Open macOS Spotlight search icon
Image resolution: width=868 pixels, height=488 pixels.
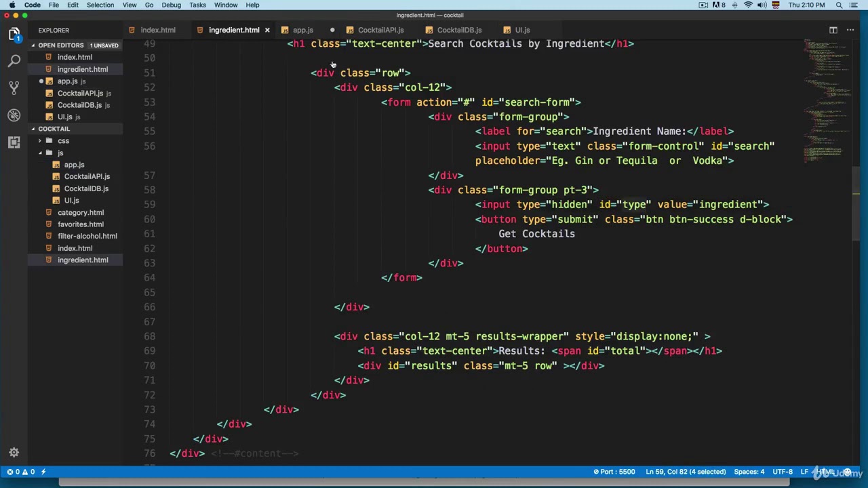pos(839,5)
